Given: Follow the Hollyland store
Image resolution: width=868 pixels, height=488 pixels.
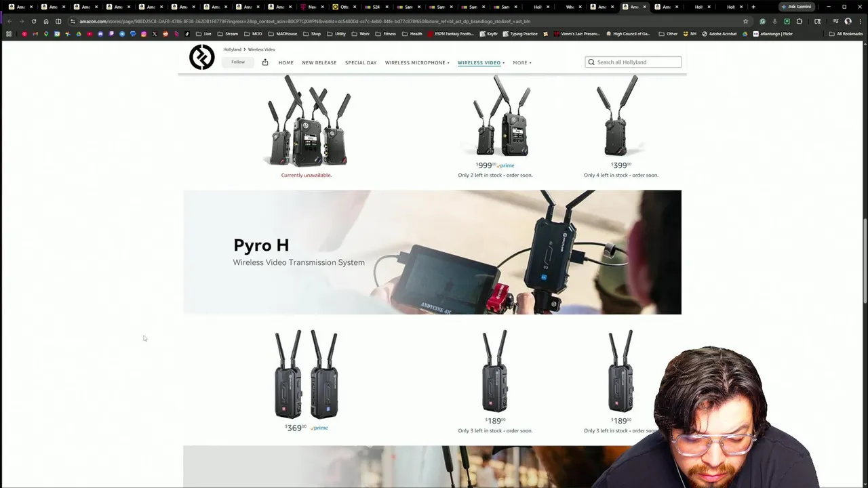Looking at the screenshot, I should [x=238, y=62].
